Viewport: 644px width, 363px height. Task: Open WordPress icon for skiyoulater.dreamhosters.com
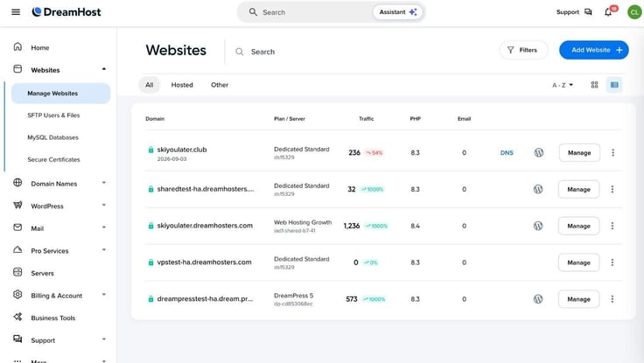click(538, 226)
